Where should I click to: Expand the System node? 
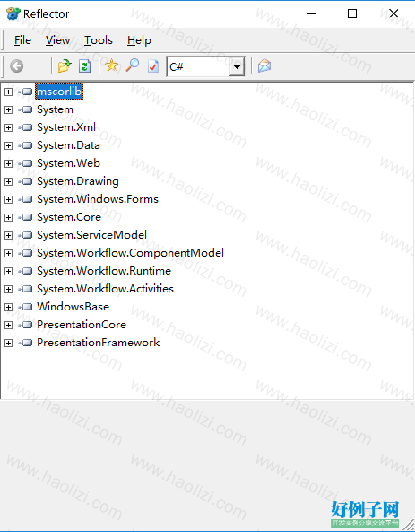(9, 109)
